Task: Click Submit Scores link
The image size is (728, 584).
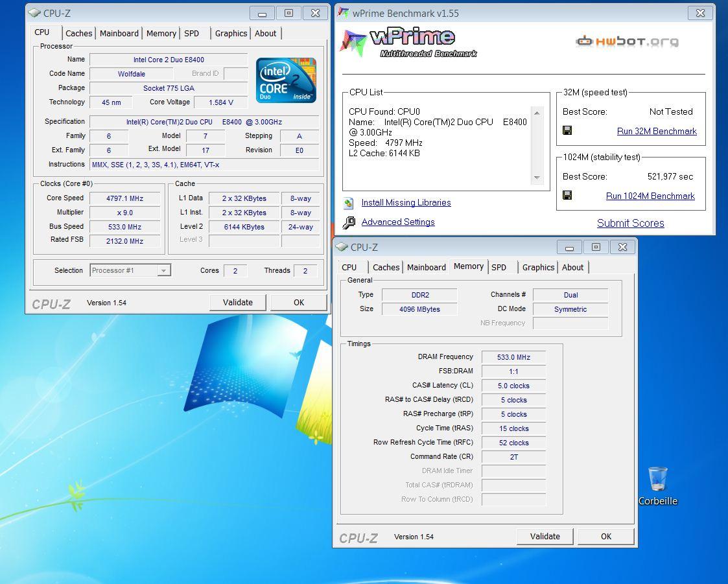Action: tap(631, 223)
